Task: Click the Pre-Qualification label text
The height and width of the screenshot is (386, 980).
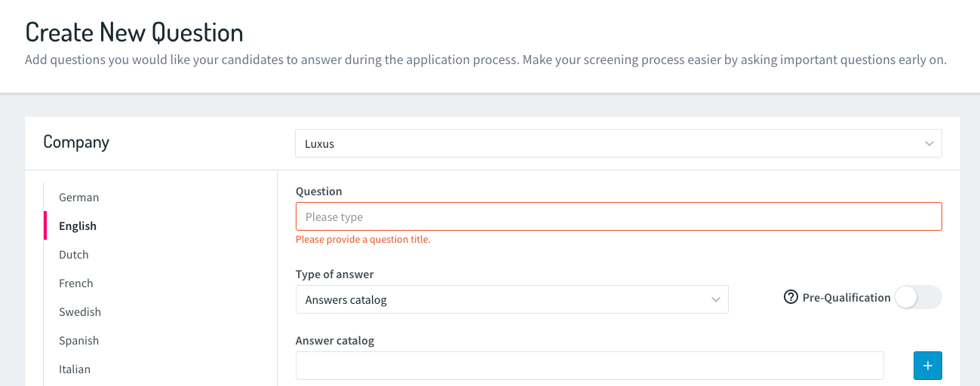Action: pos(846,298)
